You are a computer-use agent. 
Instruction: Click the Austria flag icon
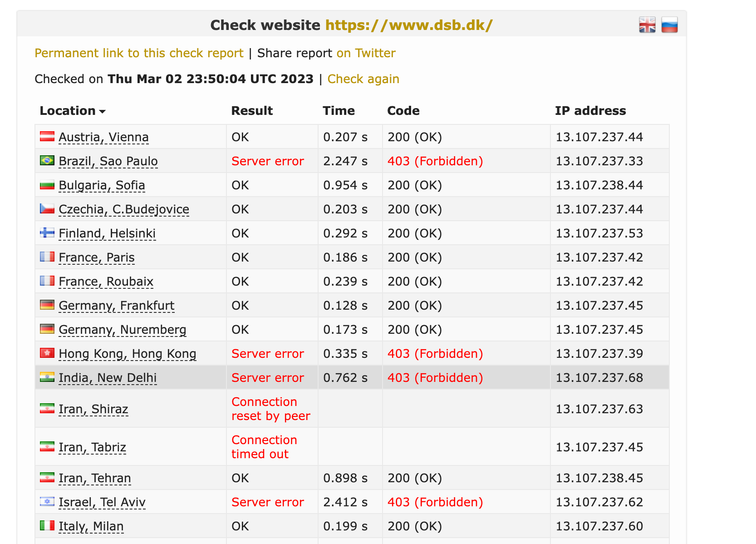(x=47, y=136)
